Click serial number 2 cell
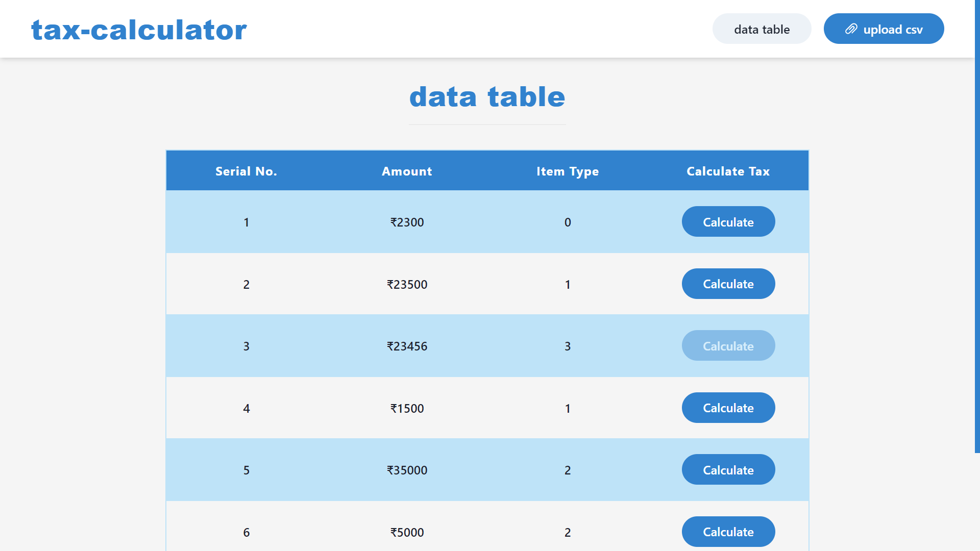 [246, 285]
